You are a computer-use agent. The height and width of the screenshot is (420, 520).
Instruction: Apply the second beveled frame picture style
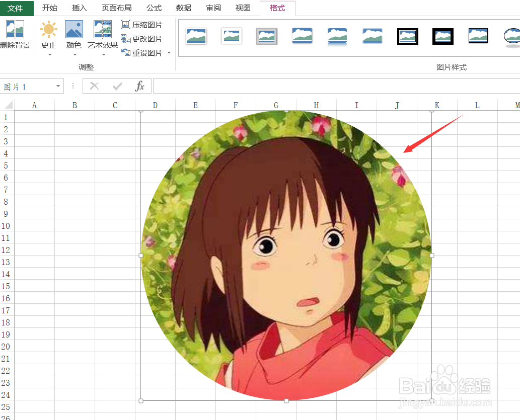point(232,36)
